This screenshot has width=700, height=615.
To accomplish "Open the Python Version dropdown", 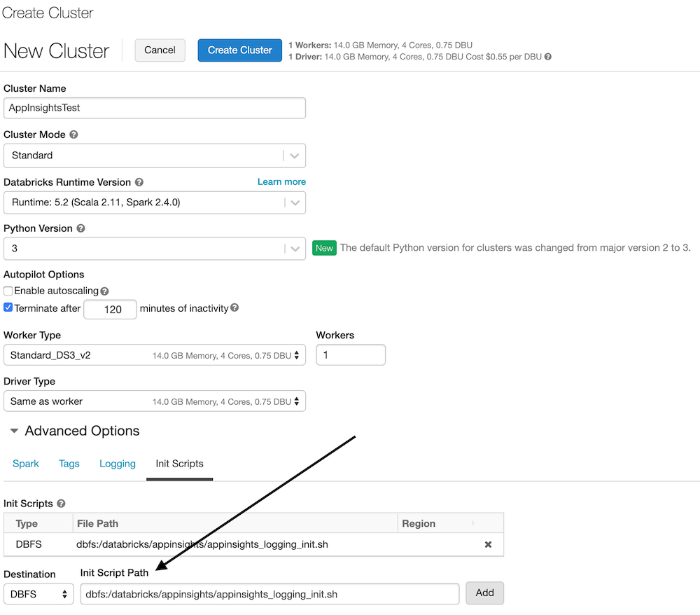I will [x=155, y=249].
